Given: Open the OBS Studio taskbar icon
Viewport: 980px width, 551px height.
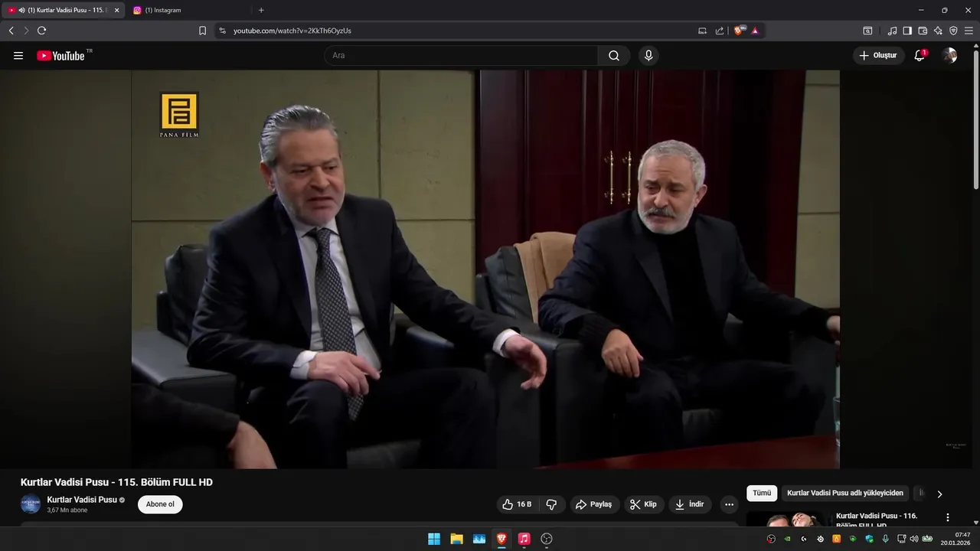Looking at the screenshot, I should pyautogui.click(x=547, y=539).
